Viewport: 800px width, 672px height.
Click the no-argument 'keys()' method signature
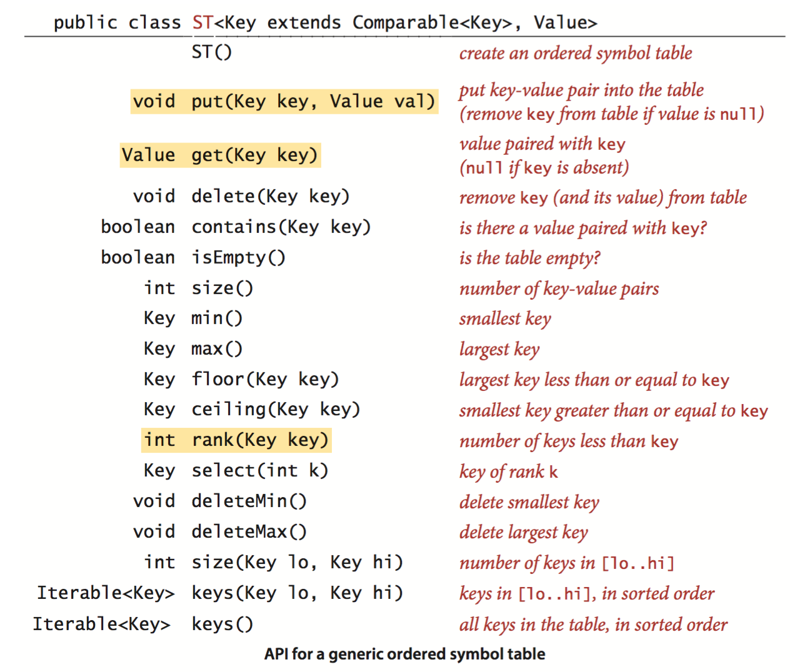(222, 624)
